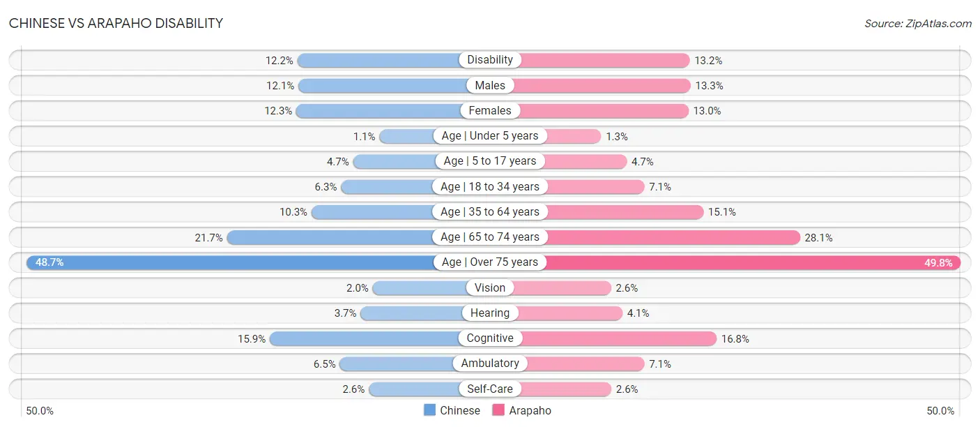Click the Self-Care row label
Viewport: 980px width, 427px height.
click(490, 389)
